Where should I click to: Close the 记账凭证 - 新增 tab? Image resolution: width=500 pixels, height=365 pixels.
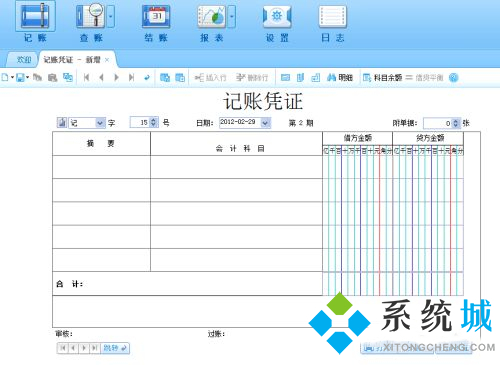107,60
